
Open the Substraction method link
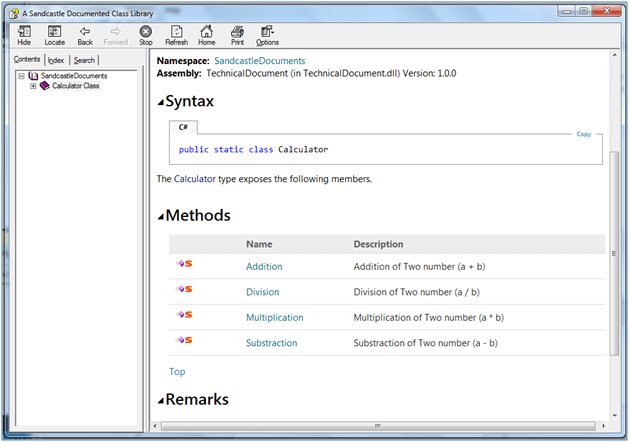point(272,343)
